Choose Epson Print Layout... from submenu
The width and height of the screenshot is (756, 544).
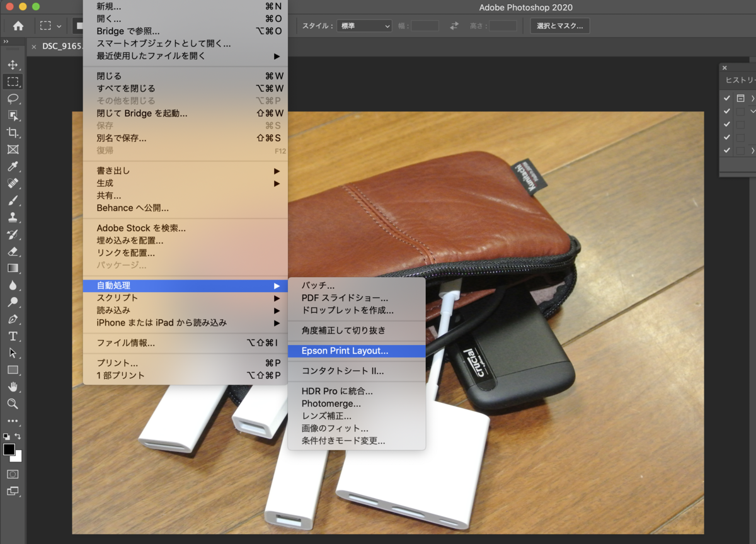357,351
